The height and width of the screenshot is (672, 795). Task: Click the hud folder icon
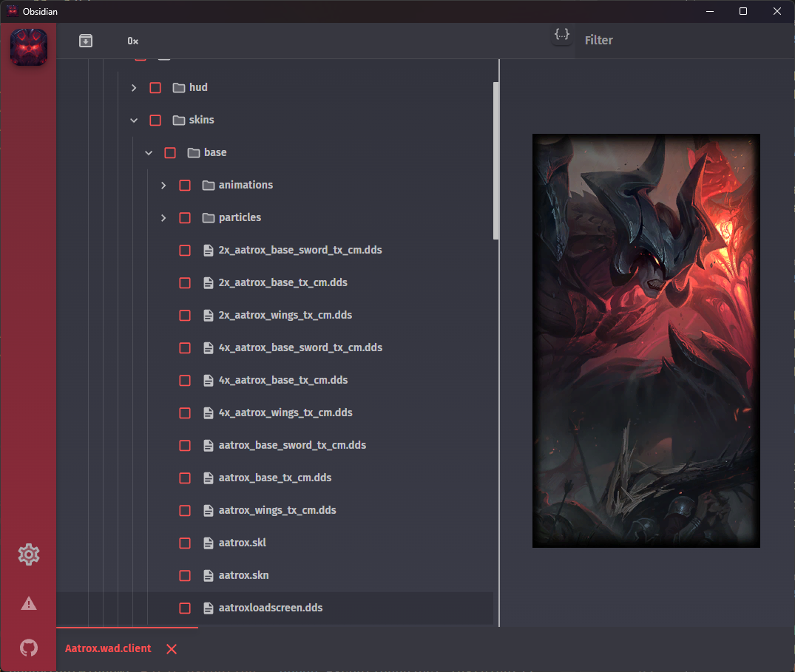point(178,88)
